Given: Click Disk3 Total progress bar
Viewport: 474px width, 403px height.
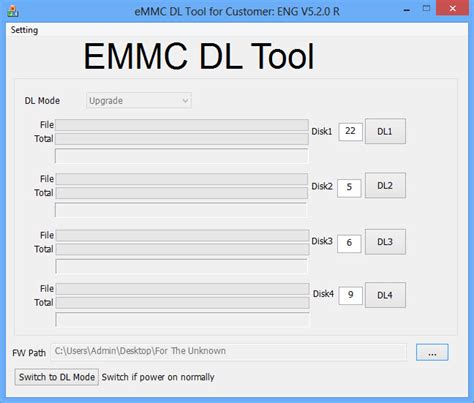Looking at the screenshot, I should 182,249.
